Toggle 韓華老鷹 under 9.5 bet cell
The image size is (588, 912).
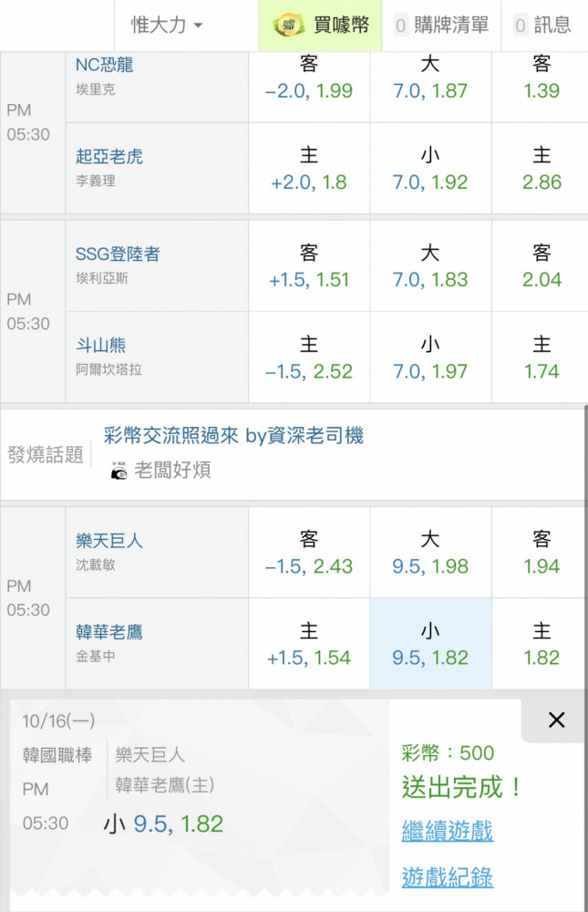pos(430,644)
